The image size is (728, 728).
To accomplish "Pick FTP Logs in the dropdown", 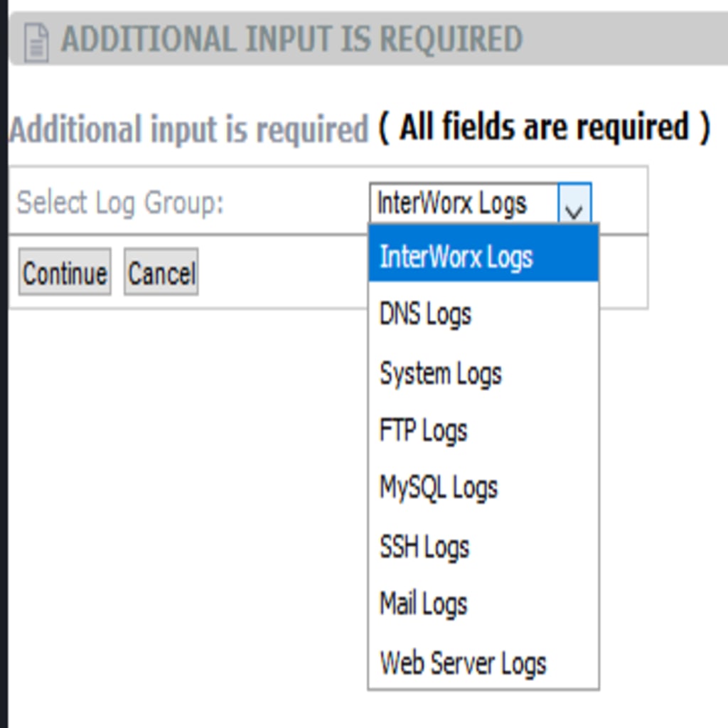I will click(483, 430).
